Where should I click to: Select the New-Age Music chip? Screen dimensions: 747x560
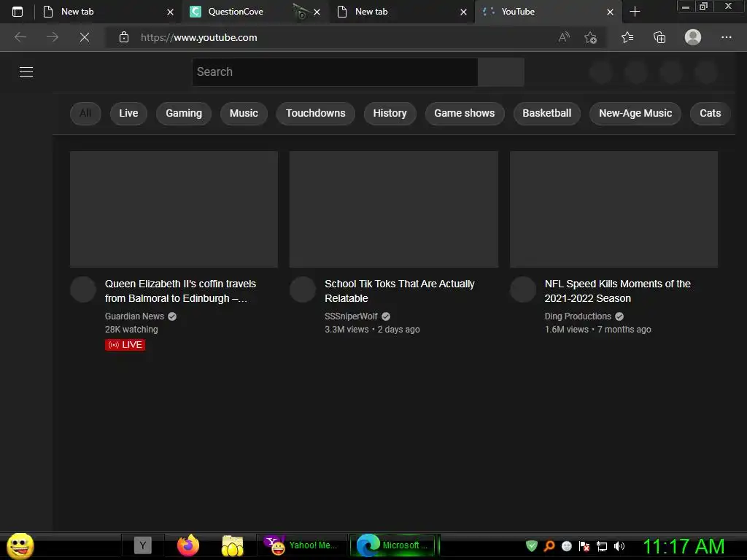click(x=635, y=113)
